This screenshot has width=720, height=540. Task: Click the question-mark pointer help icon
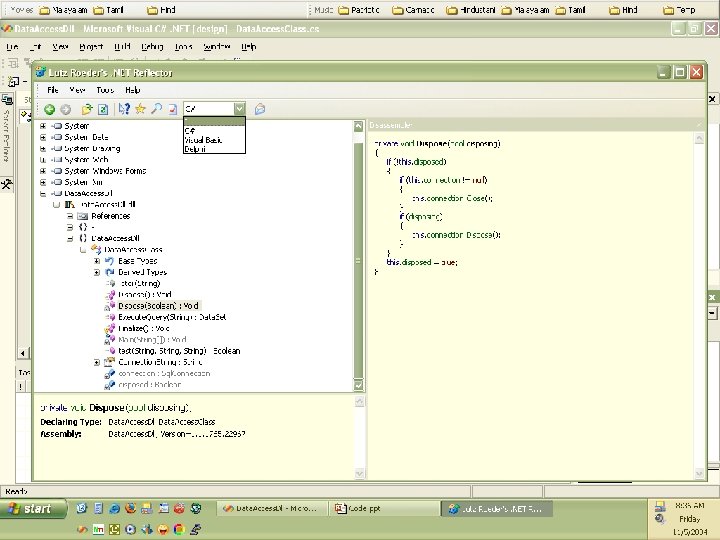click(125, 108)
